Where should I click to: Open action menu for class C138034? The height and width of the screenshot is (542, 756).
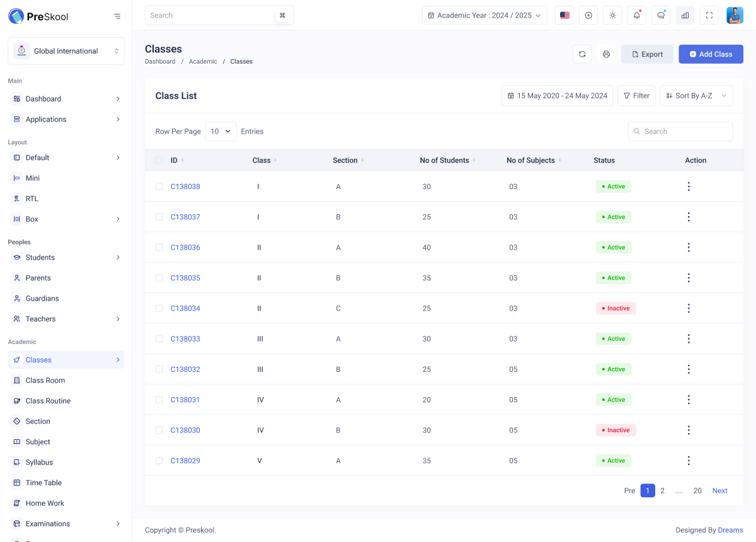[689, 308]
